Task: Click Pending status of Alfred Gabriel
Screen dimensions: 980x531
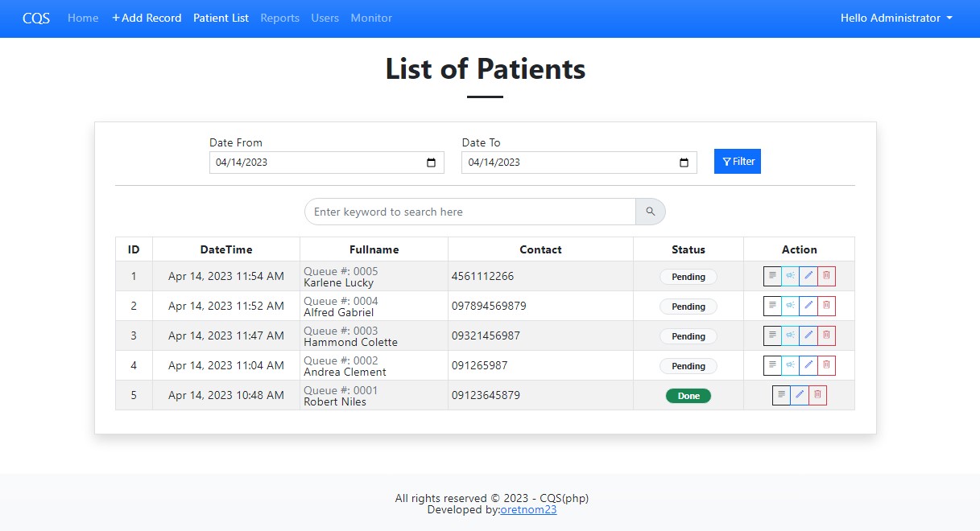Action: (688, 307)
